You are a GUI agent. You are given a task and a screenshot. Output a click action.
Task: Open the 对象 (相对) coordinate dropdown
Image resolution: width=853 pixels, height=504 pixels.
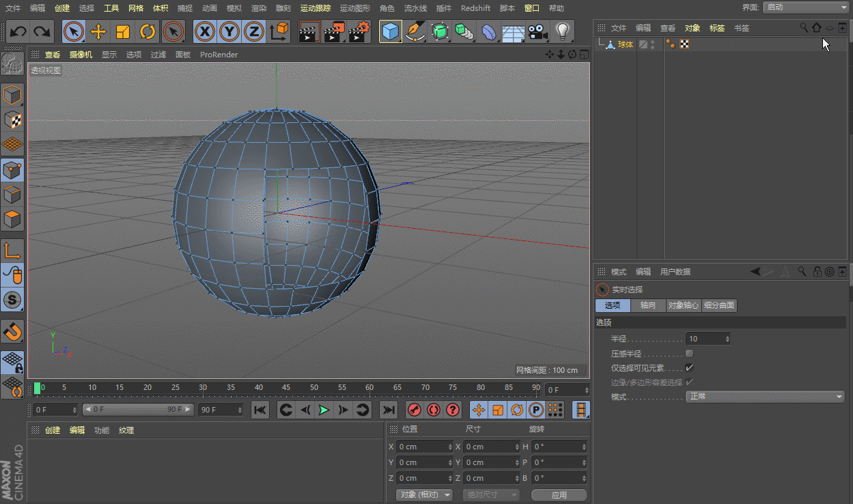click(425, 494)
